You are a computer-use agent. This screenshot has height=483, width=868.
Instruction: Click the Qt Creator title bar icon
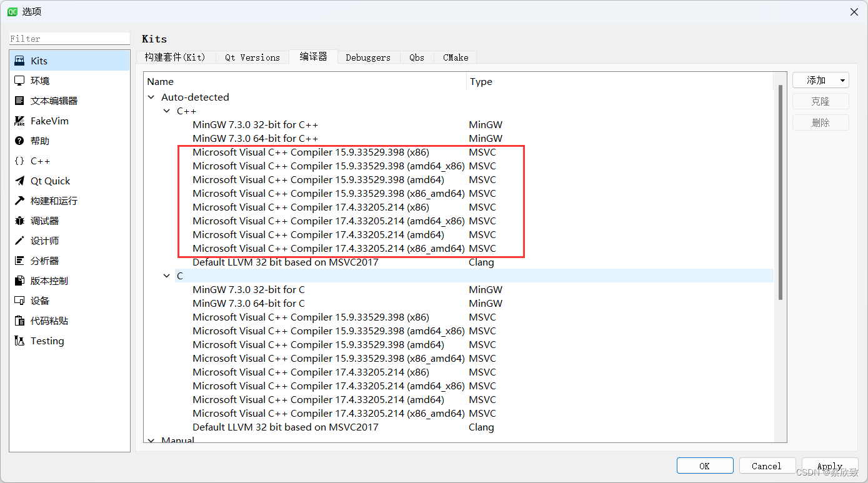pos(12,12)
